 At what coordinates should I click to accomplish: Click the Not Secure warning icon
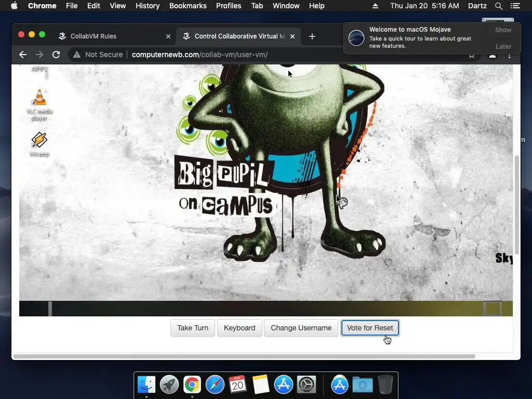coord(77,55)
